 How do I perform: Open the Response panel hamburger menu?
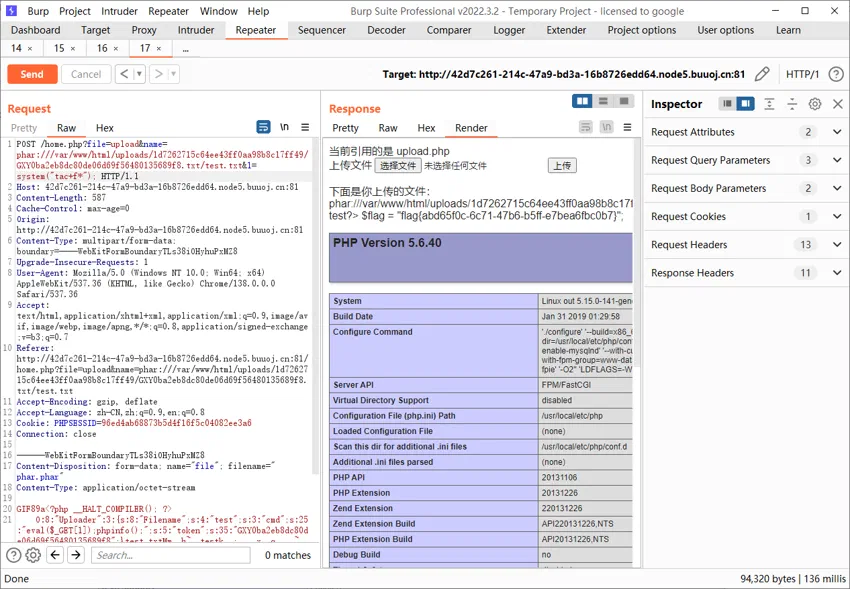coord(627,127)
